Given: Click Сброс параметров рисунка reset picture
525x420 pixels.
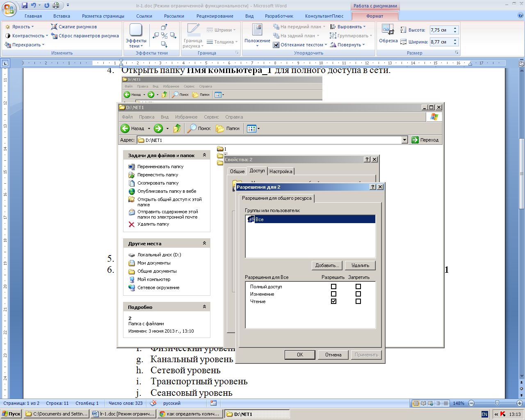Looking at the screenshot, I should pos(85,36).
